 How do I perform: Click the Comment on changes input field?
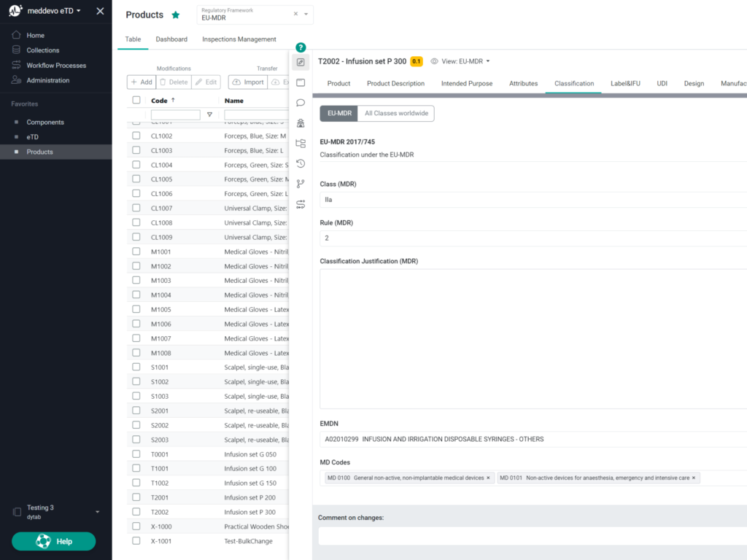533,536
